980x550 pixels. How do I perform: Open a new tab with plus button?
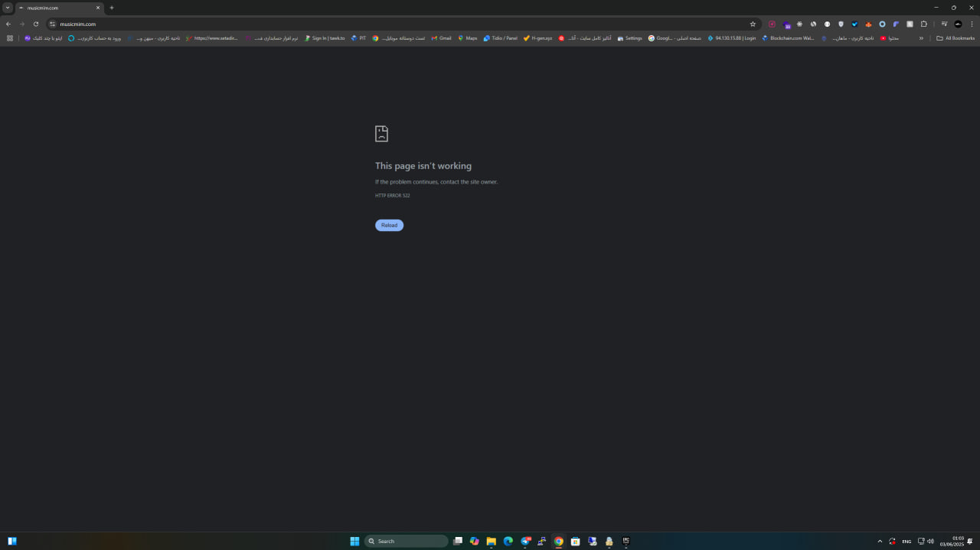coord(112,8)
